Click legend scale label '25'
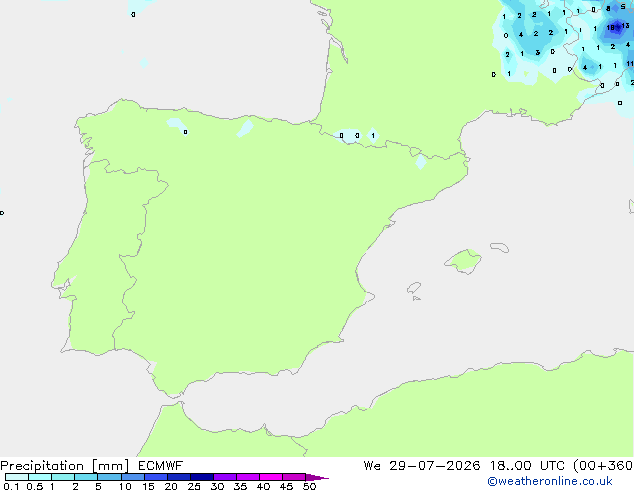The width and height of the screenshot is (634, 490). coord(194,486)
